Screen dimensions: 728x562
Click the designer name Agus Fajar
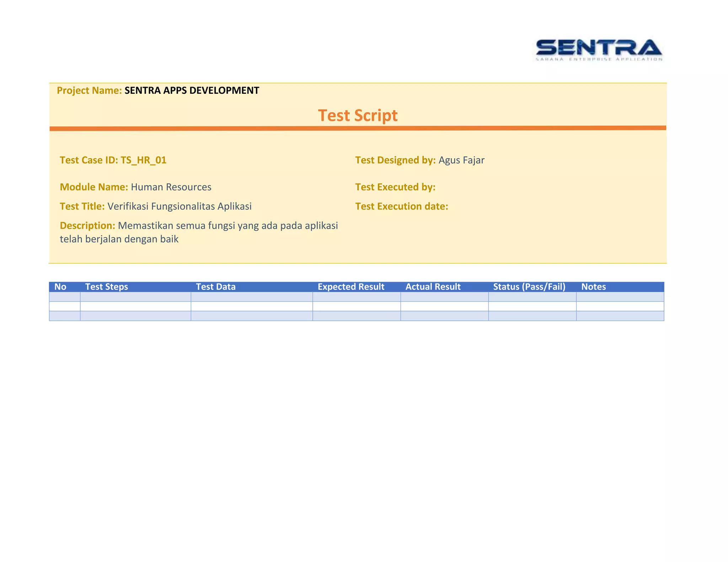click(x=461, y=160)
